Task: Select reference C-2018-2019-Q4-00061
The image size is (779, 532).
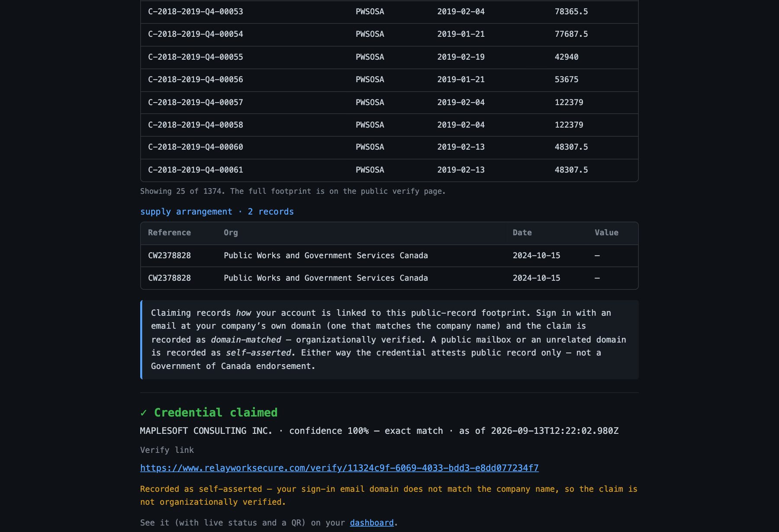Action: tap(196, 170)
